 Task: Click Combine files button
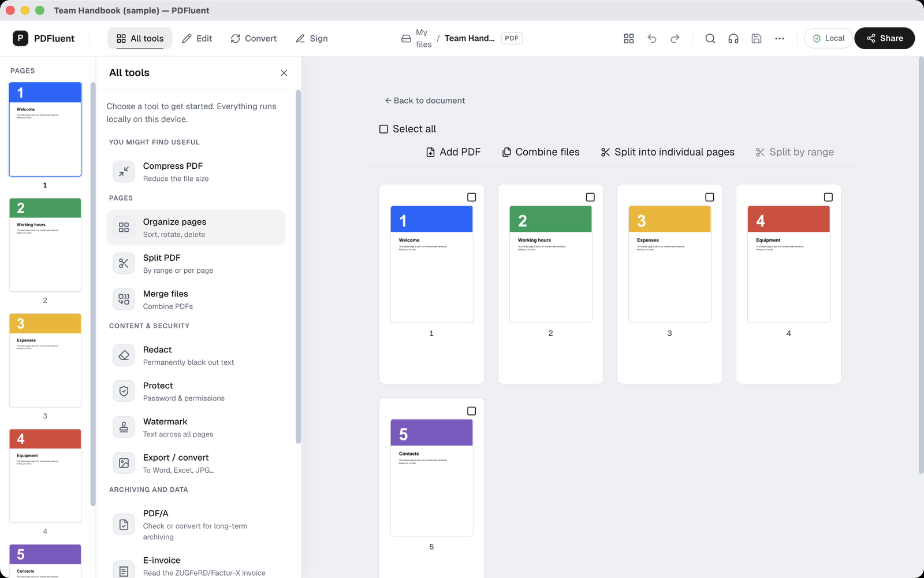point(541,152)
